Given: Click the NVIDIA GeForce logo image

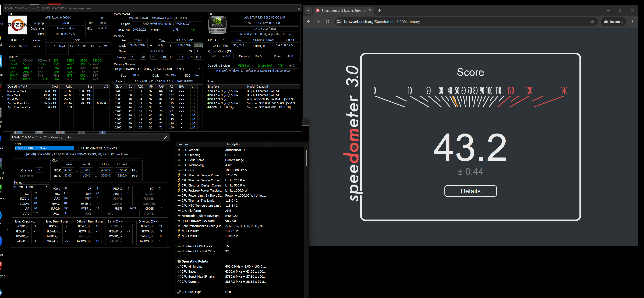Looking at the screenshot, I should (217, 25).
